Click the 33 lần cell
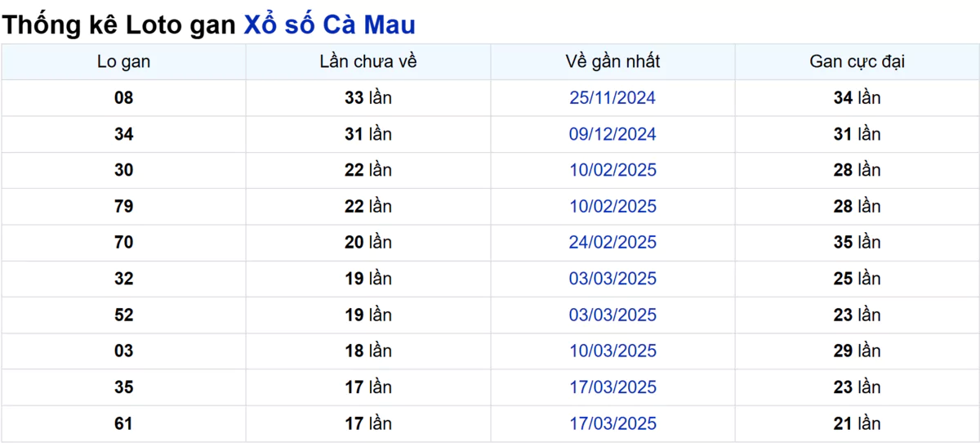 [x=368, y=98]
